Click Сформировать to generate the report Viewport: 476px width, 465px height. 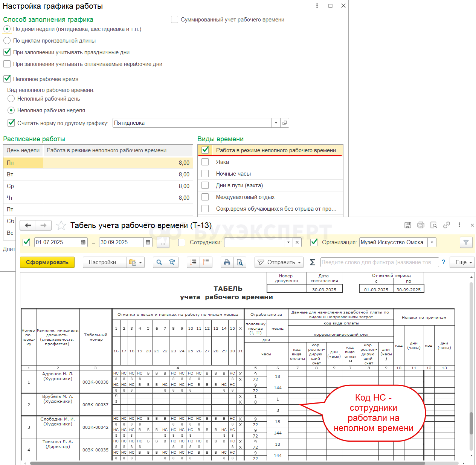point(47,262)
